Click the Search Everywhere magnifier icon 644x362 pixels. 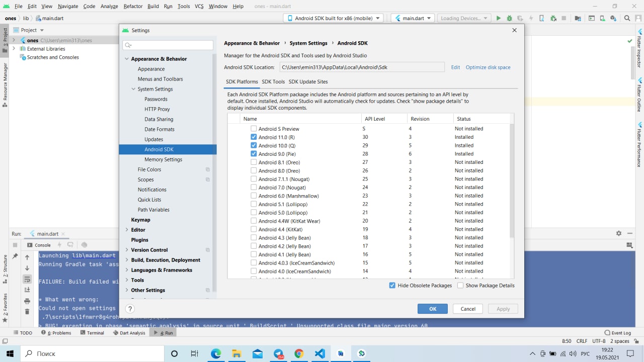(x=627, y=18)
